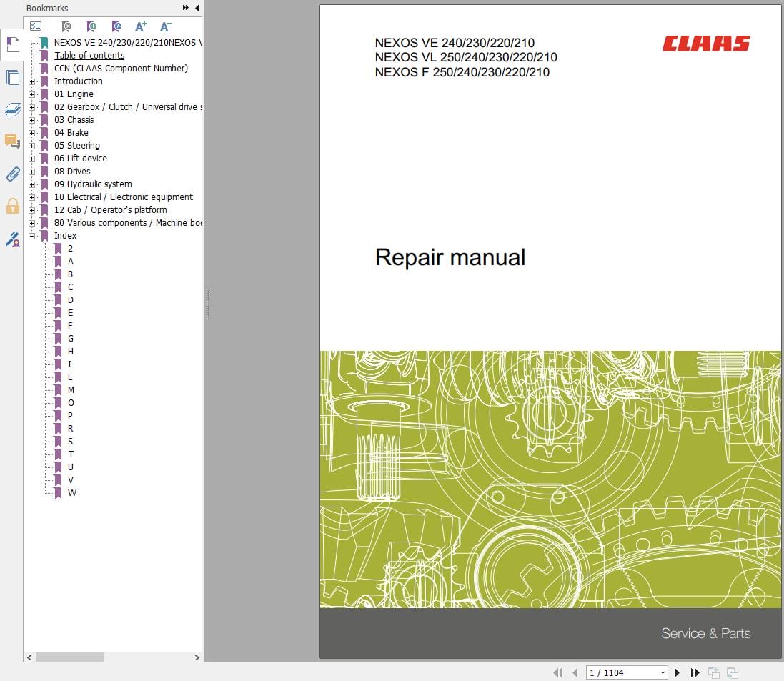Screen dimensions: 784x681
Task: Click the horizontal scrollbar below the bookmarks
Action: click(71, 657)
